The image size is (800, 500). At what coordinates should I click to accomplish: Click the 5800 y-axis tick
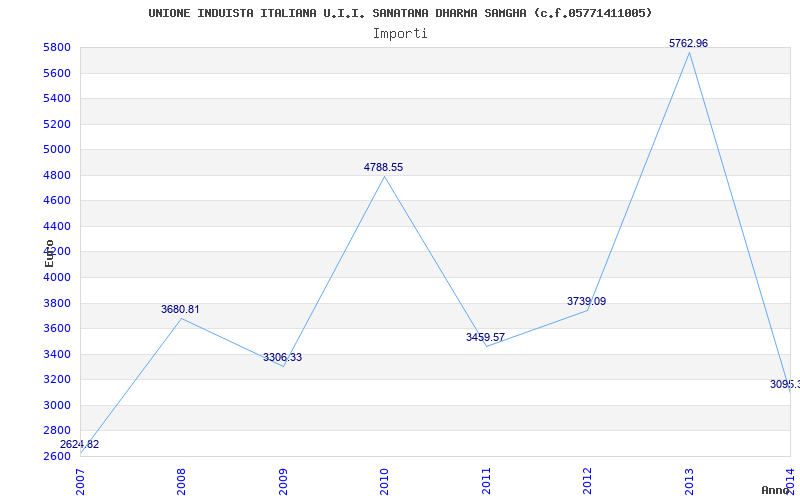(x=57, y=48)
